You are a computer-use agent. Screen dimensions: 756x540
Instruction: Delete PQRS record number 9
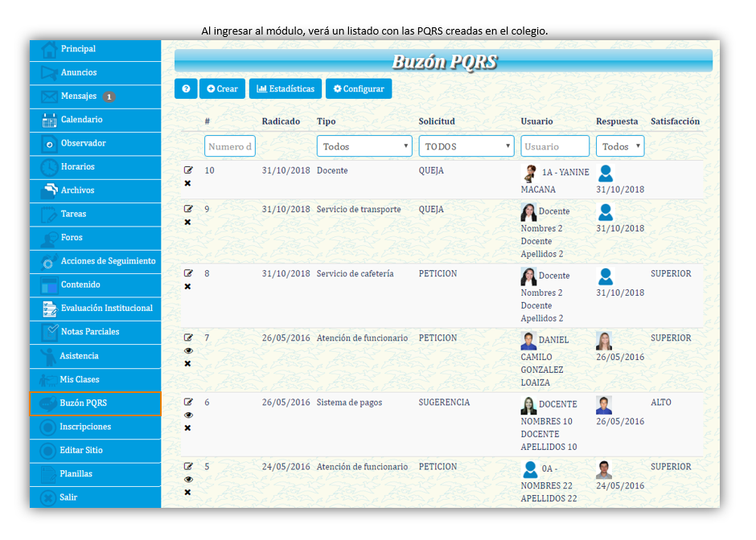[187, 222]
